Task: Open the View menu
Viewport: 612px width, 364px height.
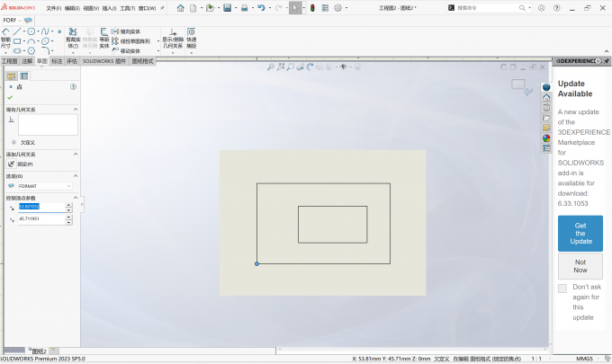Action: (91, 8)
